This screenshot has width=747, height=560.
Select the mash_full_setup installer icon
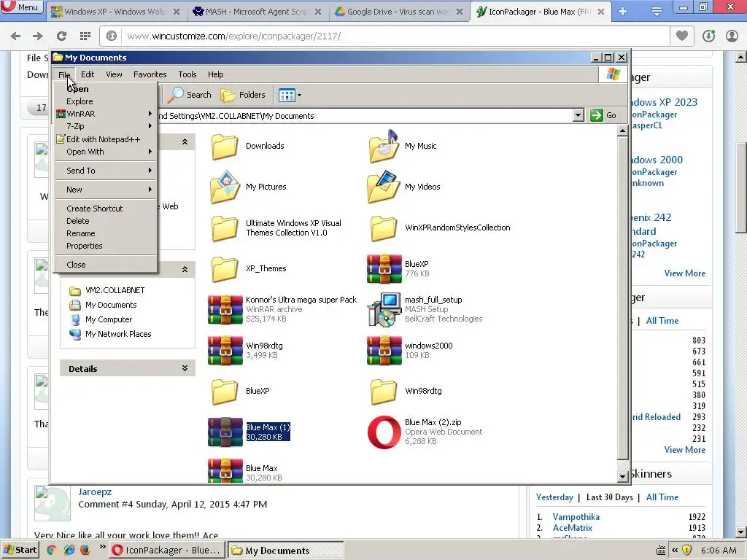point(384,309)
